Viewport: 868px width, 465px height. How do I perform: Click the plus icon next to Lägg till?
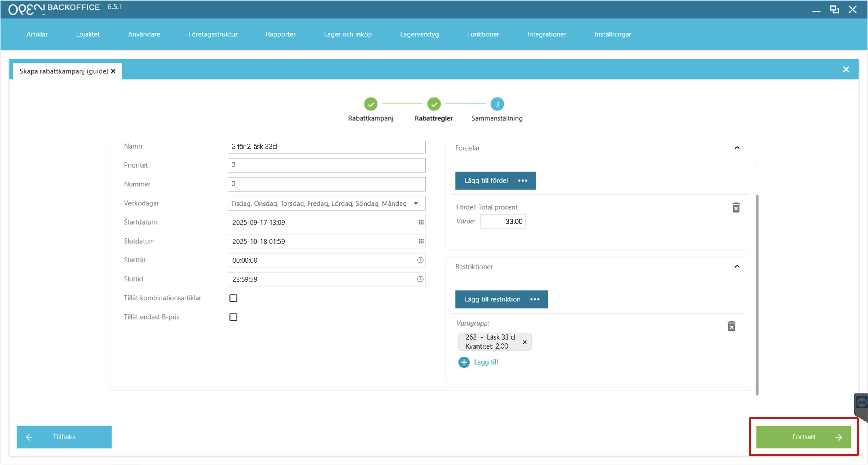point(464,362)
